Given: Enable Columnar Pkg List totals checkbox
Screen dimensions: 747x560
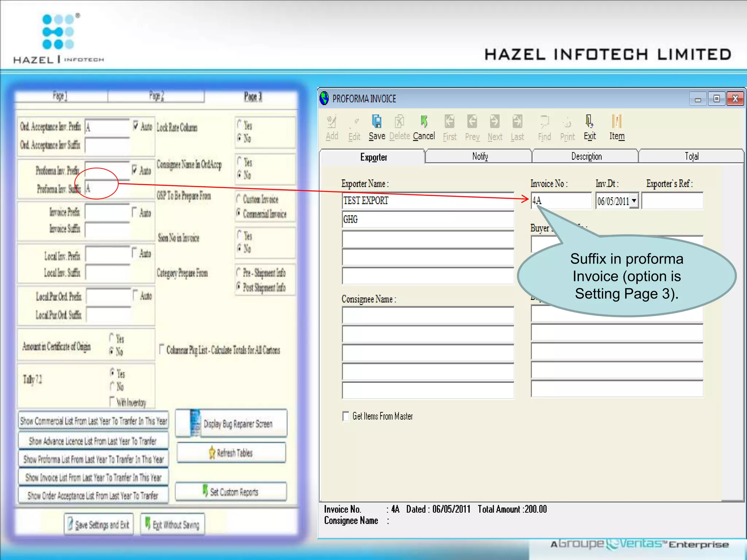Looking at the screenshot, I should click(x=162, y=349).
